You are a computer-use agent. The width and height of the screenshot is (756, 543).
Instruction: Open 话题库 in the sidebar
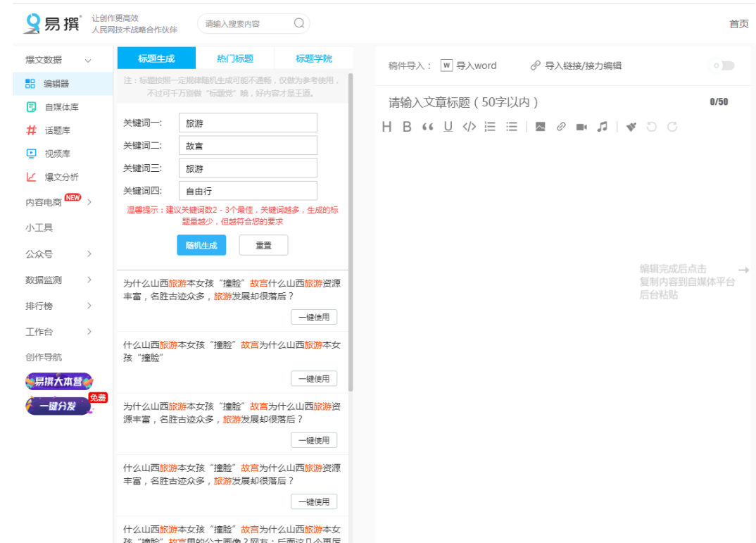click(x=58, y=130)
